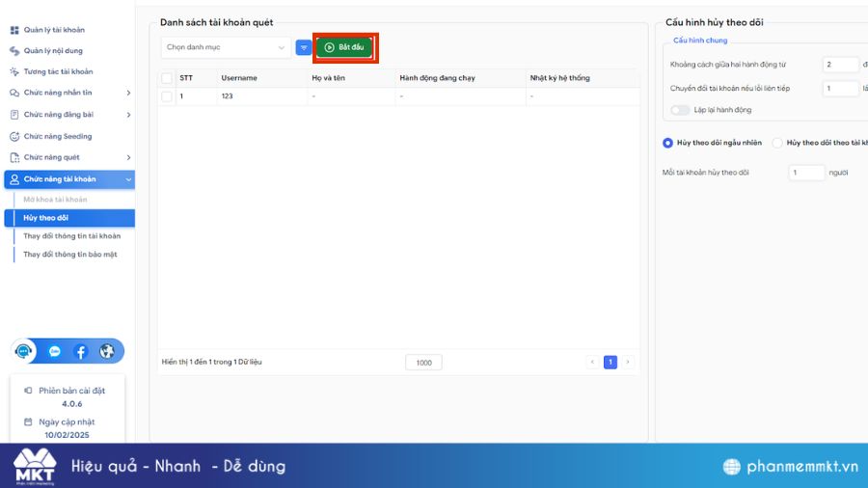Screen dimensions: 868x488
Task: Click the globe website icon
Action: [x=107, y=352]
